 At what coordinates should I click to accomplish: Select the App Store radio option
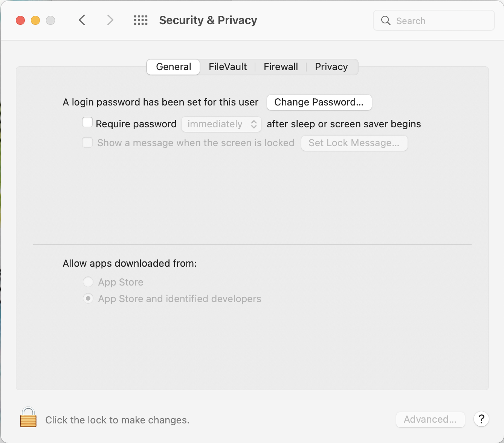[x=88, y=282]
